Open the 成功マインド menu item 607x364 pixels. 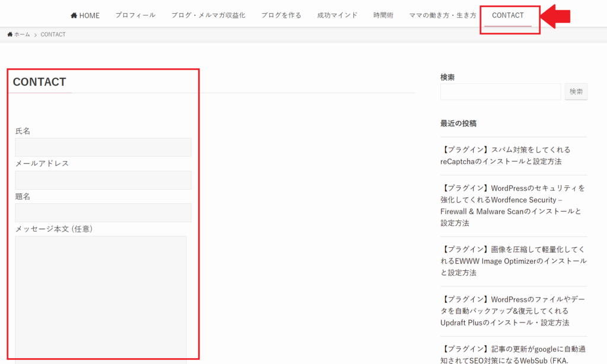coord(337,15)
